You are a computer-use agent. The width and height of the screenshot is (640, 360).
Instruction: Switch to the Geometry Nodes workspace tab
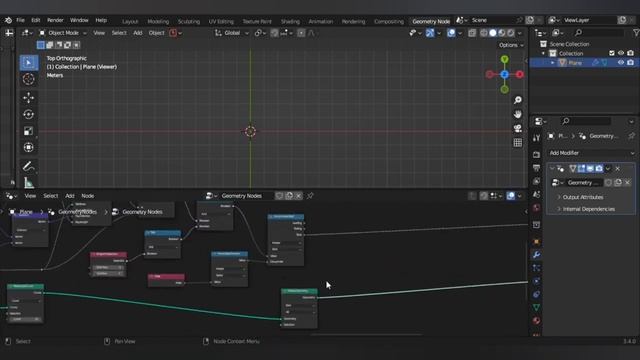click(x=431, y=21)
